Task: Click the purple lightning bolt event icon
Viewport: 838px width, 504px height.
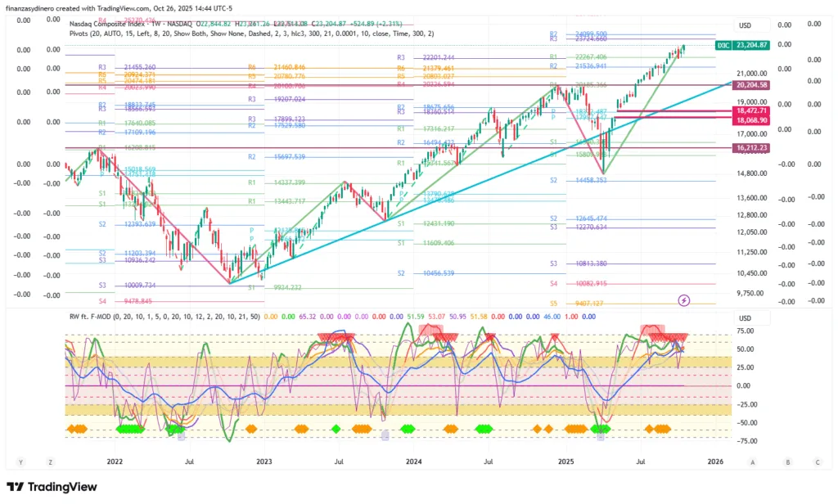Action: tap(684, 300)
